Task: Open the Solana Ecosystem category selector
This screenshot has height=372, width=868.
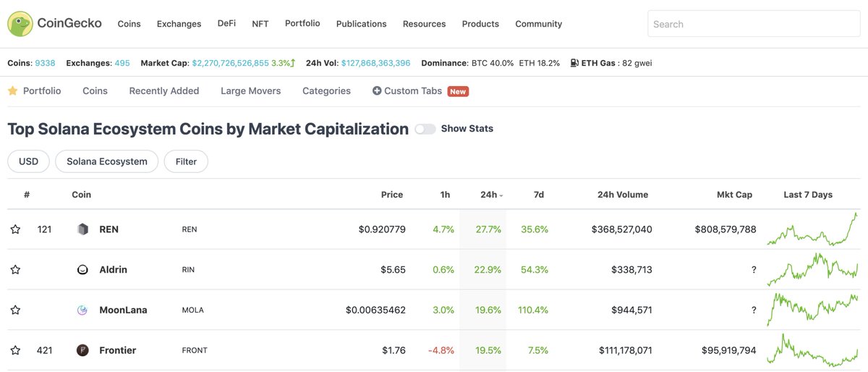Action: [107, 161]
